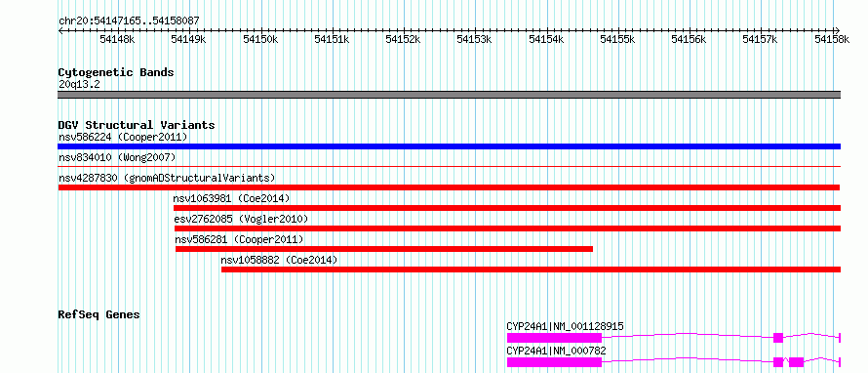This screenshot has height=373, width=868.
Task: Select the nsv586281 (Cooper2011) red bar
Action: tap(384, 249)
